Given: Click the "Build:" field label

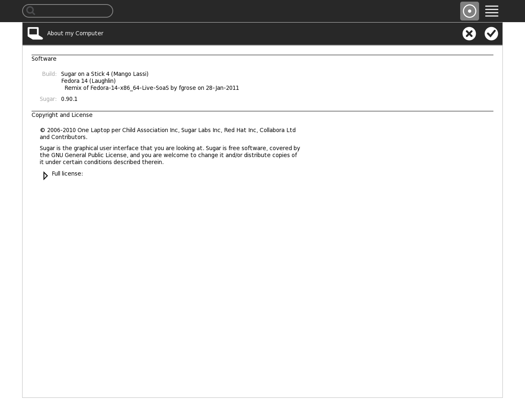Looking at the screenshot, I should click(49, 74).
